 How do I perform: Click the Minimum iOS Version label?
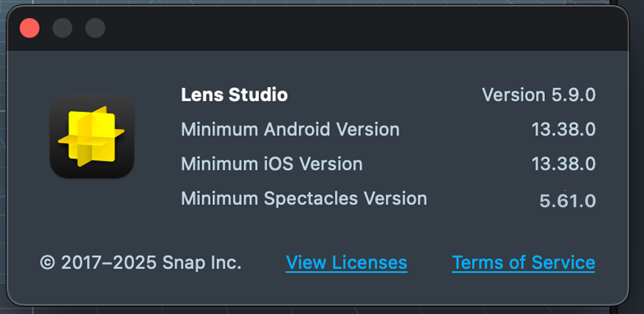pos(272,164)
